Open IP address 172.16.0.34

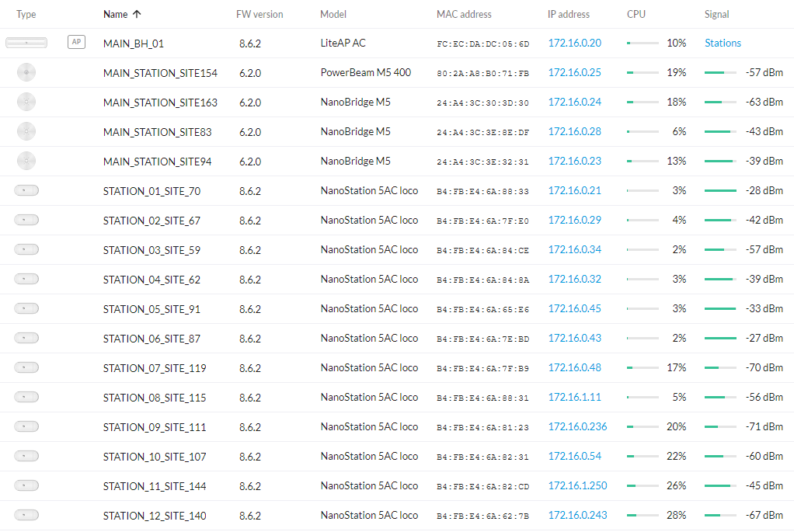click(575, 249)
